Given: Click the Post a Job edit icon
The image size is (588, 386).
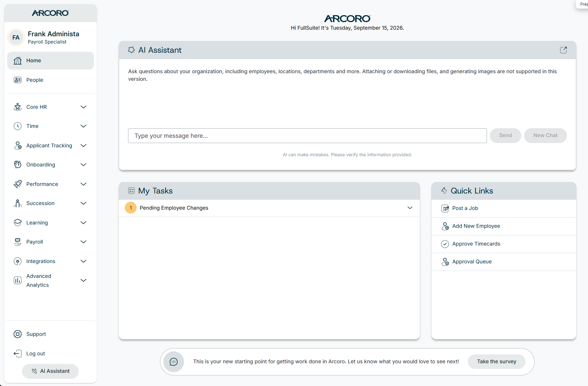Looking at the screenshot, I should [x=445, y=208].
